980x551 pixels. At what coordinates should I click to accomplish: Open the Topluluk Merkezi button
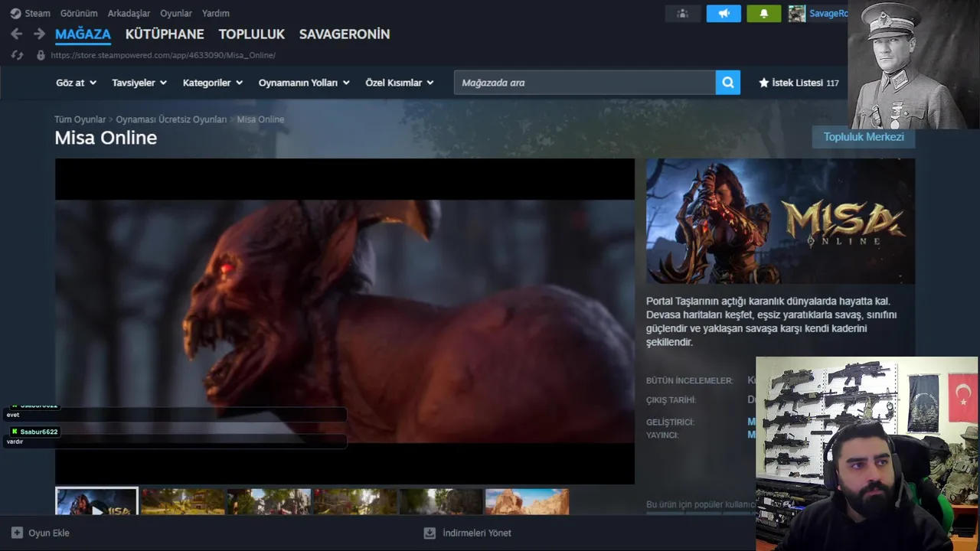point(864,137)
